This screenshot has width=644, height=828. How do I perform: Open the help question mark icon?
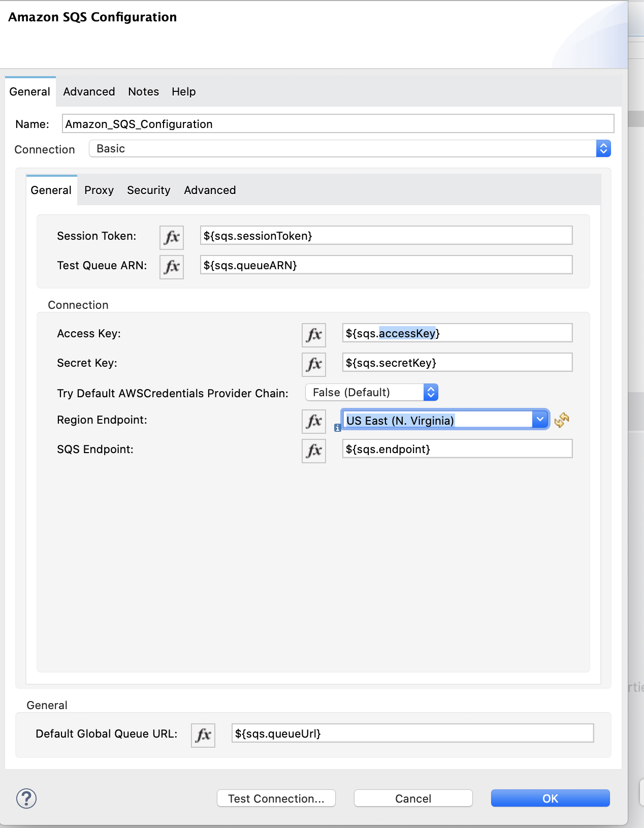[x=26, y=798]
